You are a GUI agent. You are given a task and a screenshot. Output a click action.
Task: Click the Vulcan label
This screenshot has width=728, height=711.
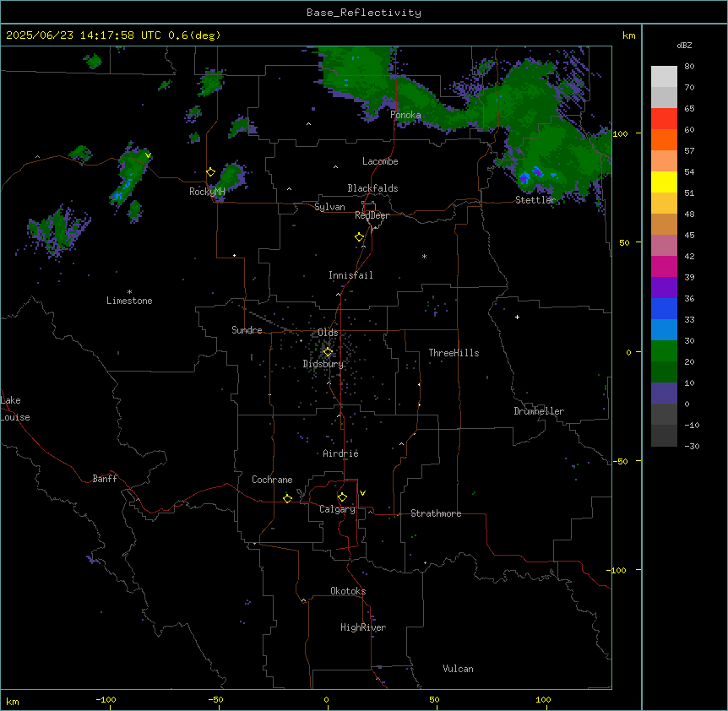(458, 669)
